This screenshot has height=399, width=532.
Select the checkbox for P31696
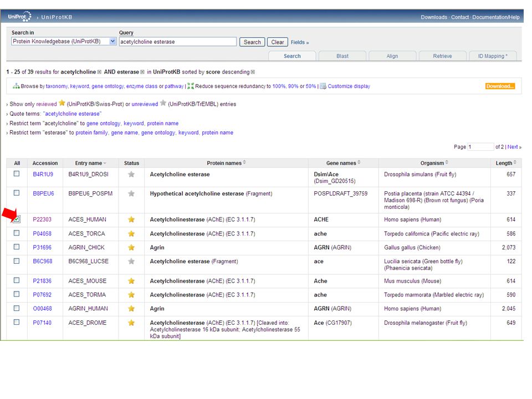pos(16,247)
